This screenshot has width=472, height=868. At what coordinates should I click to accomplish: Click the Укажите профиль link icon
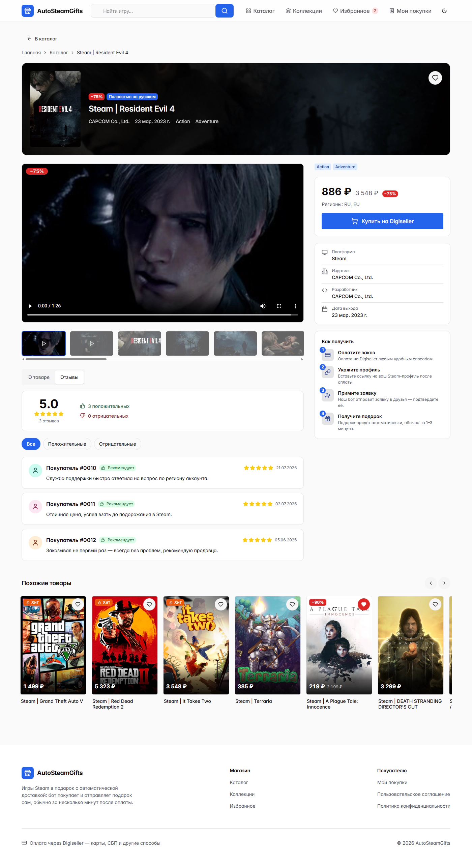point(327,372)
